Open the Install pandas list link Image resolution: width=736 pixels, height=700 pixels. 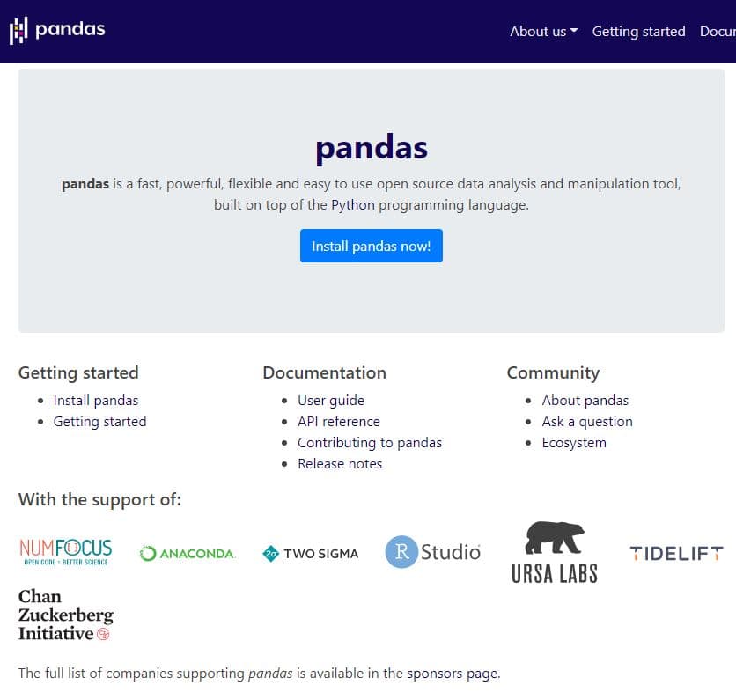tap(96, 401)
